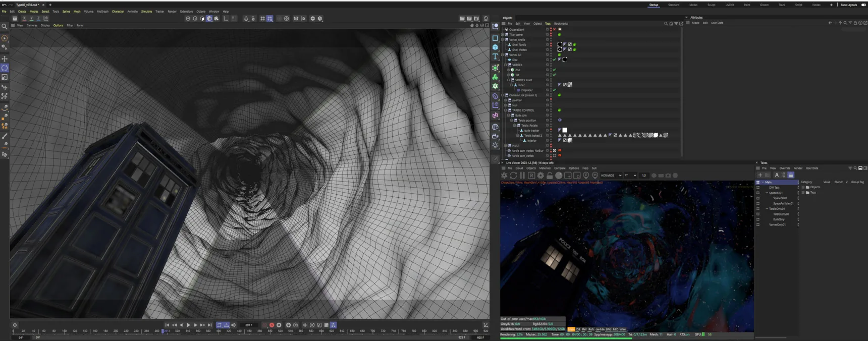
Task: Toggle the enable checkmark on Disc object
Action: pyautogui.click(x=554, y=60)
